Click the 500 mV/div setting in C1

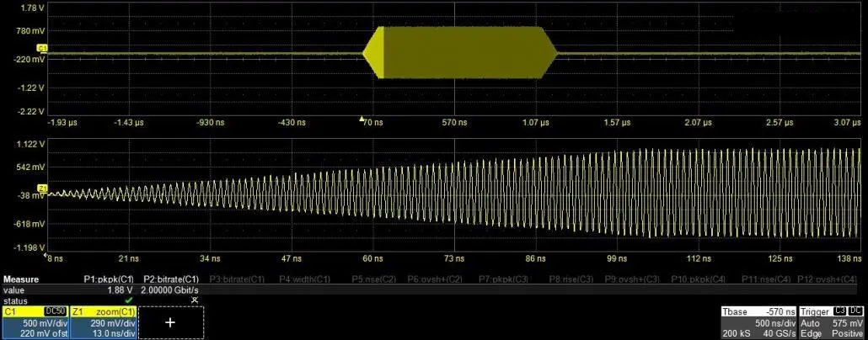pyautogui.click(x=45, y=323)
